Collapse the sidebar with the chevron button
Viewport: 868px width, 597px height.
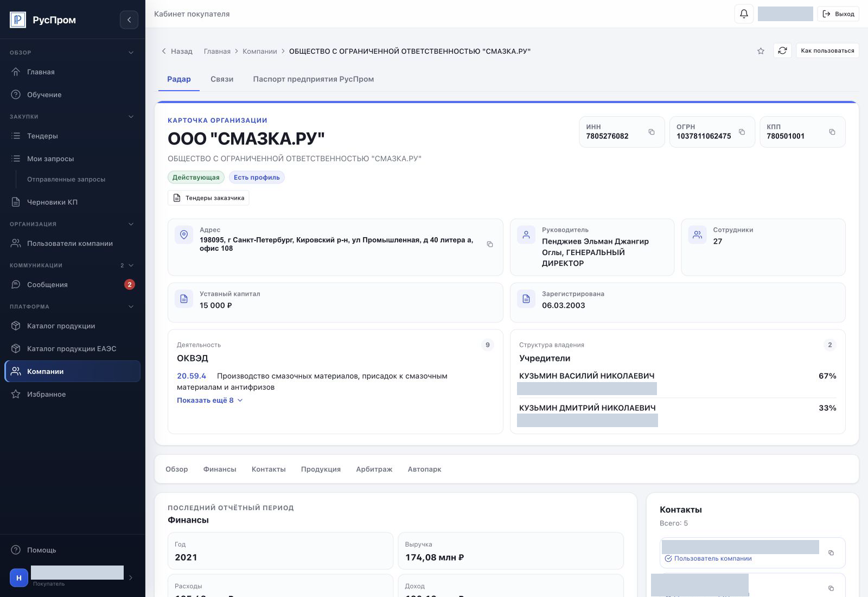pyautogui.click(x=129, y=20)
